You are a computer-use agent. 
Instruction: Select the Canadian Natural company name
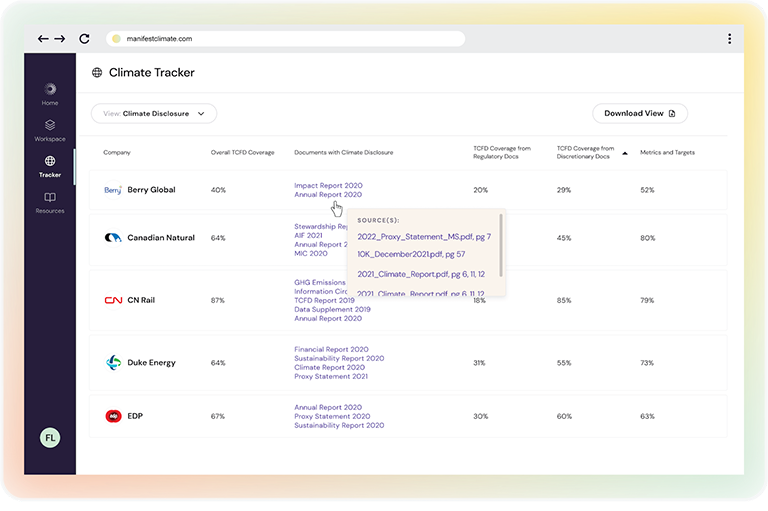(x=161, y=238)
